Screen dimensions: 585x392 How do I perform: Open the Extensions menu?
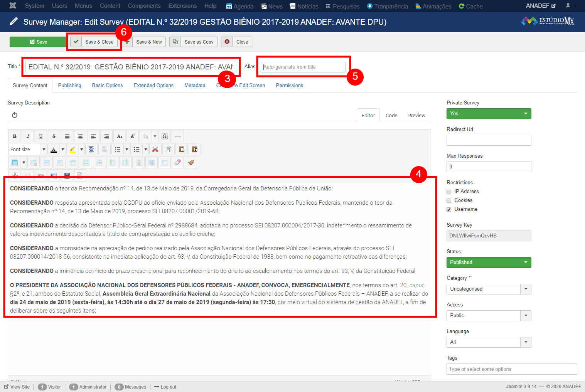pyautogui.click(x=182, y=6)
